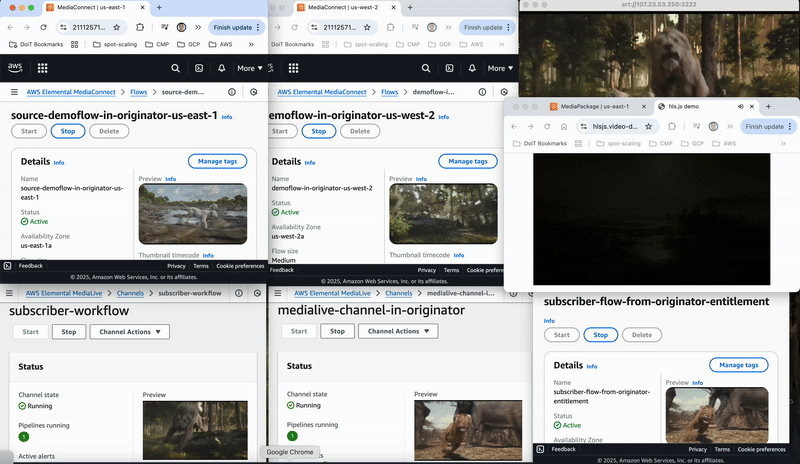The image size is (800, 464).
Task: Expand More menu in us-east-1 AWS header
Action: [x=250, y=68]
